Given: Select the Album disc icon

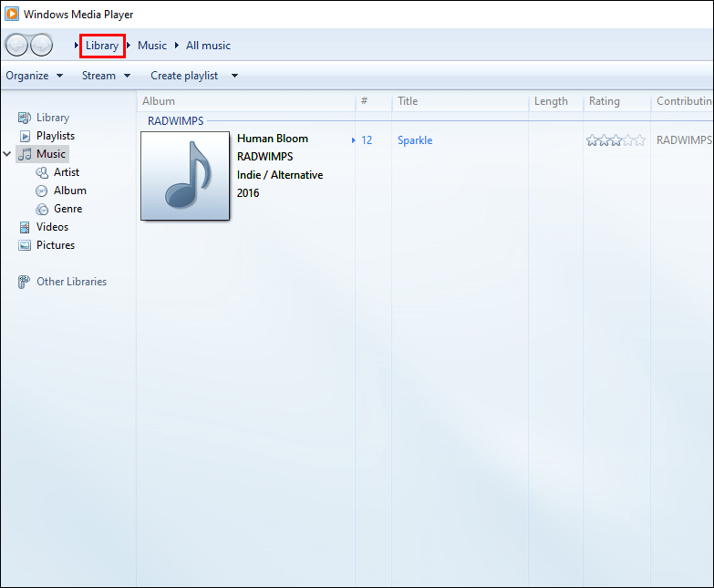Looking at the screenshot, I should [41, 191].
